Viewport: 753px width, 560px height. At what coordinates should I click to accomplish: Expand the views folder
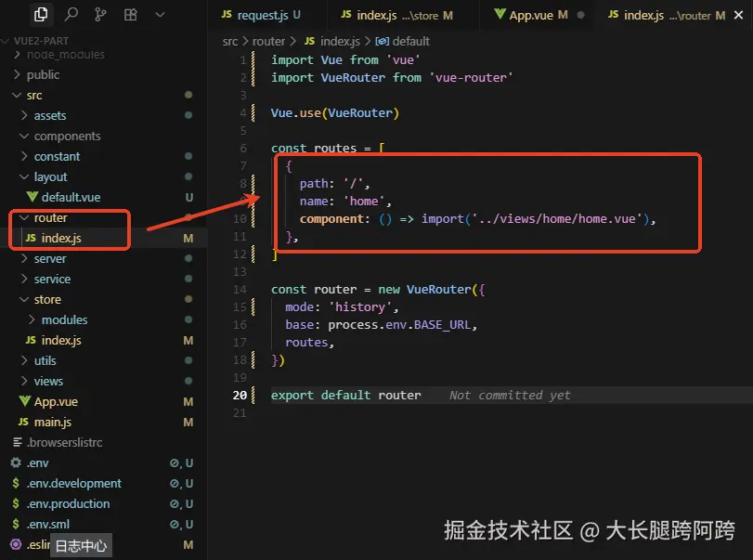coord(48,381)
